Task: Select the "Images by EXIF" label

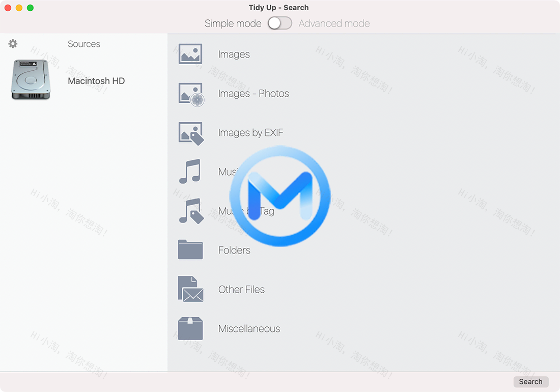Action: pos(250,133)
